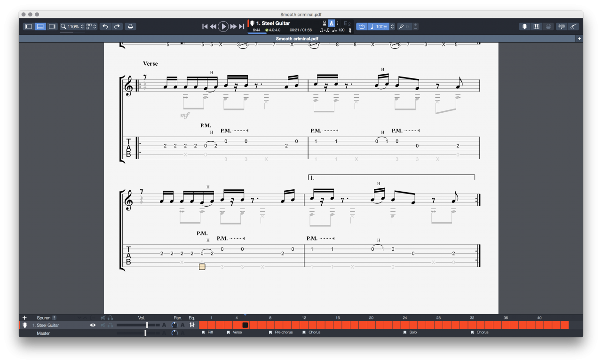Print the score
This screenshot has width=602, height=364.
pos(130,26)
